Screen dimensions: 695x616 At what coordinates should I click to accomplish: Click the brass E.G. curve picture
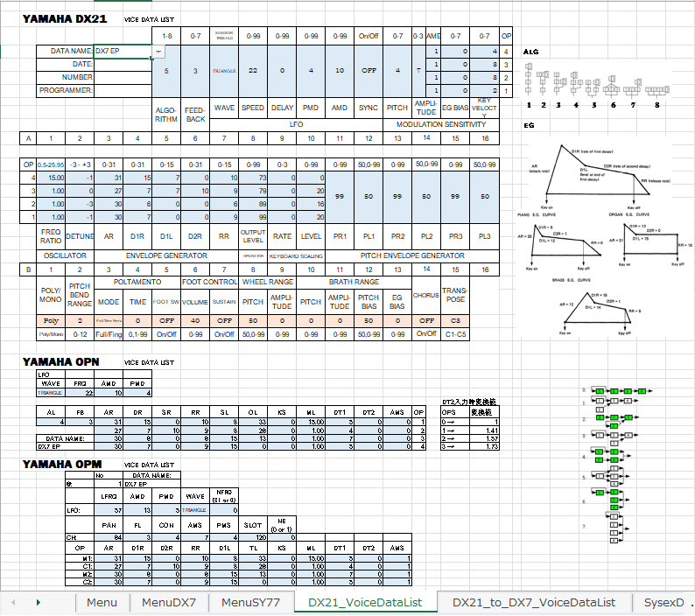[x=597, y=312]
